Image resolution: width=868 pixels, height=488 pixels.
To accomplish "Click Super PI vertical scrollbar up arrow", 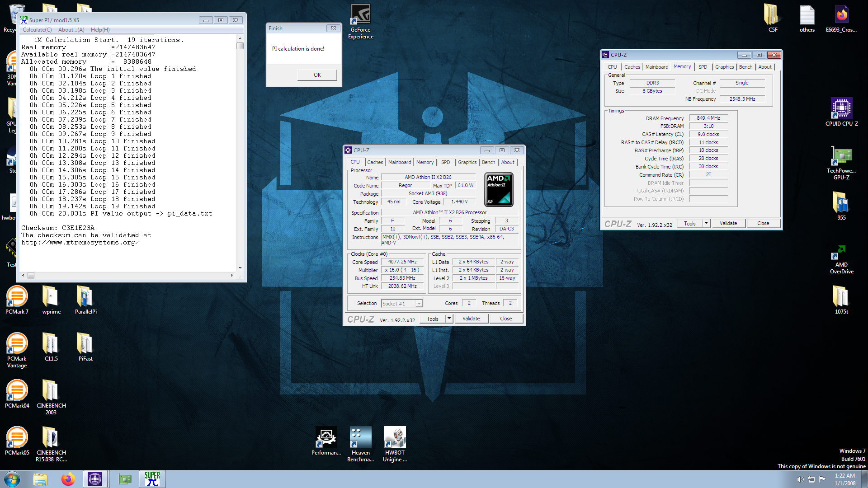I will click(240, 38).
